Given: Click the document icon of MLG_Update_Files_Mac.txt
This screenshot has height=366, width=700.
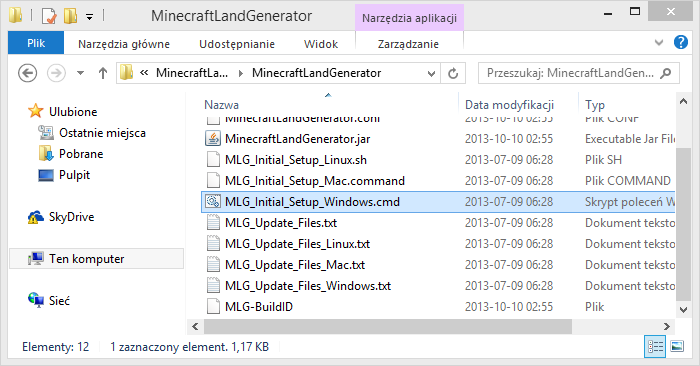Looking at the screenshot, I should tap(213, 265).
